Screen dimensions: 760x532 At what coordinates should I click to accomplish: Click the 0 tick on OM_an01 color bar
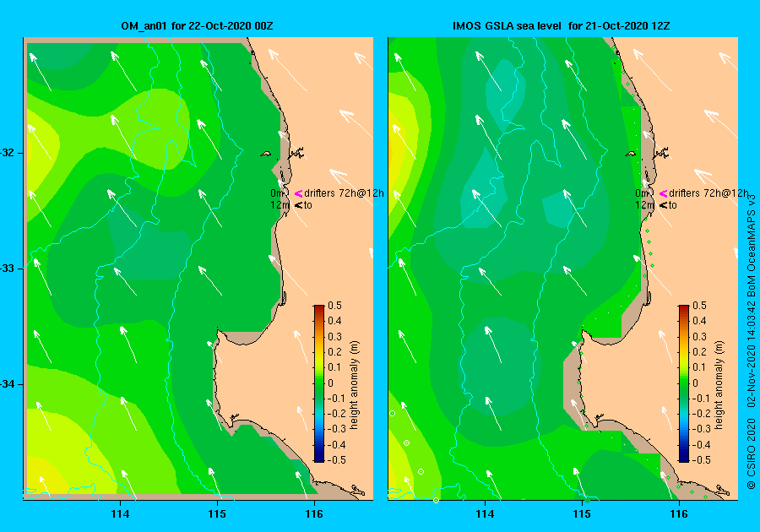click(x=331, y=383)
